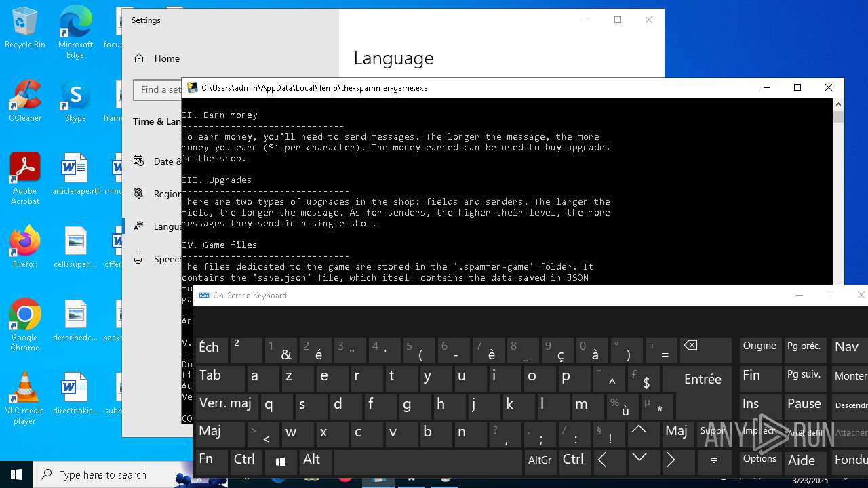The width and height of the screenshot is (868, 488).
Task: Tap the context menu key on the keyboard
Action: tap(714, 462)
